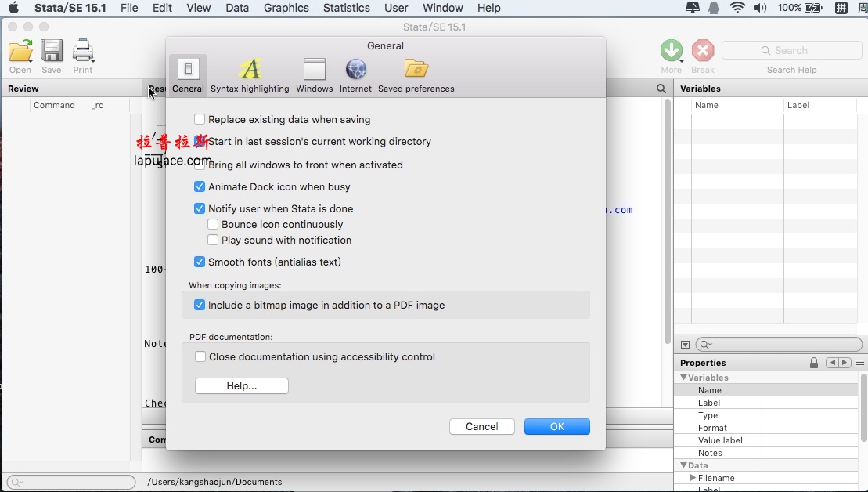
Task: Click the Properties panel lock icon
Action: (x=814, y=363)
